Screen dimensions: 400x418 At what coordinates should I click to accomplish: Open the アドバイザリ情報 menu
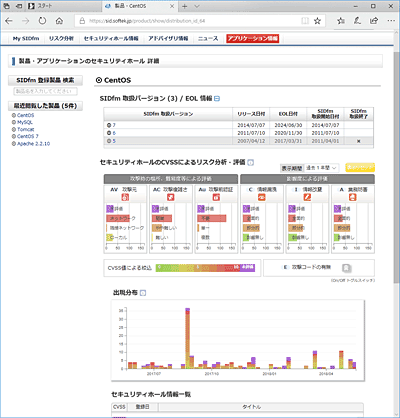click(168, 39)
